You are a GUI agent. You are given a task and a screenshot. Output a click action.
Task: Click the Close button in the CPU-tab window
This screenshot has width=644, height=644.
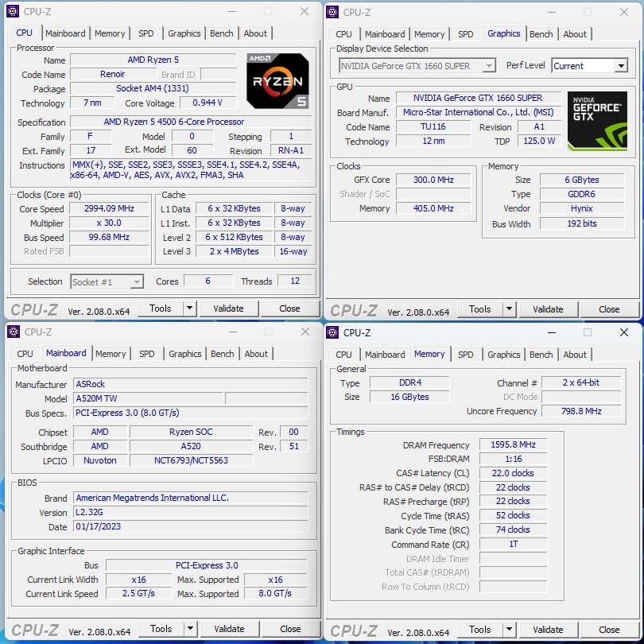pos(289,308)
